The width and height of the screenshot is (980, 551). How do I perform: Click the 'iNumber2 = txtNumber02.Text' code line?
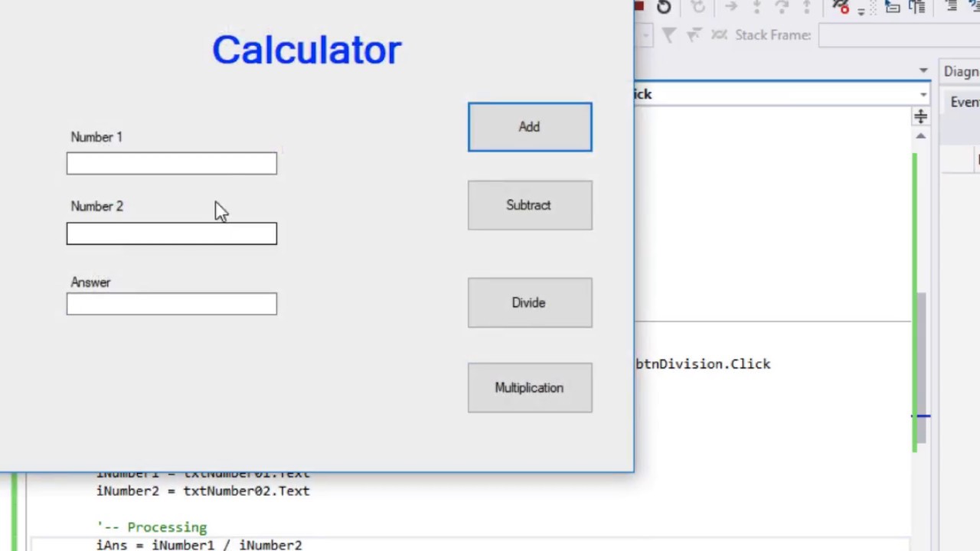click(x=203, y=491)
